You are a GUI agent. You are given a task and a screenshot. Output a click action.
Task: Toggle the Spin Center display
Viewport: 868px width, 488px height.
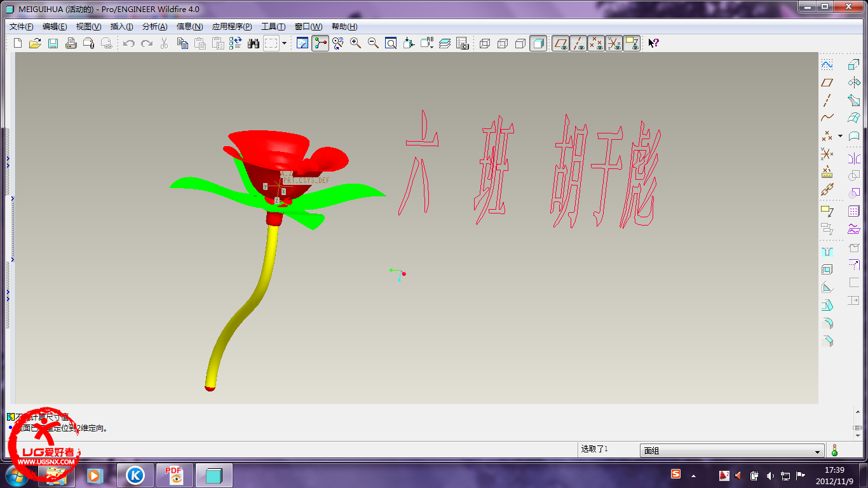pos(320,43)
